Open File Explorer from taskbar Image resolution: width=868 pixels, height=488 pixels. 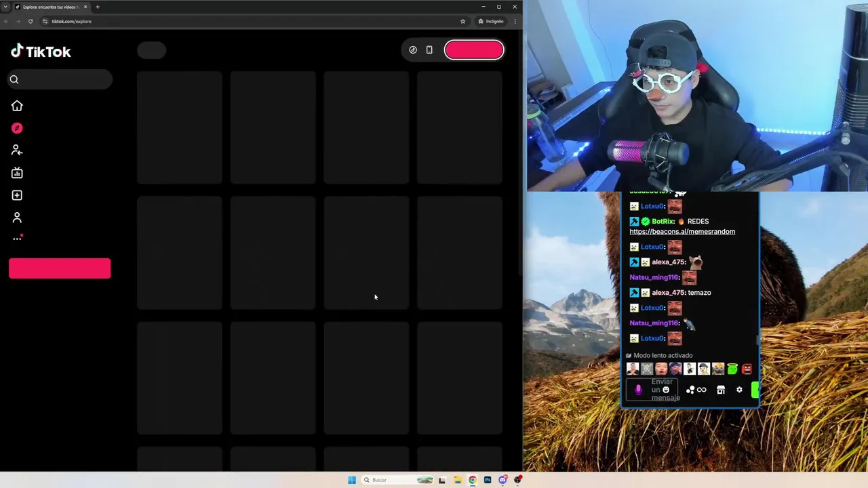[x=458, y=480]
